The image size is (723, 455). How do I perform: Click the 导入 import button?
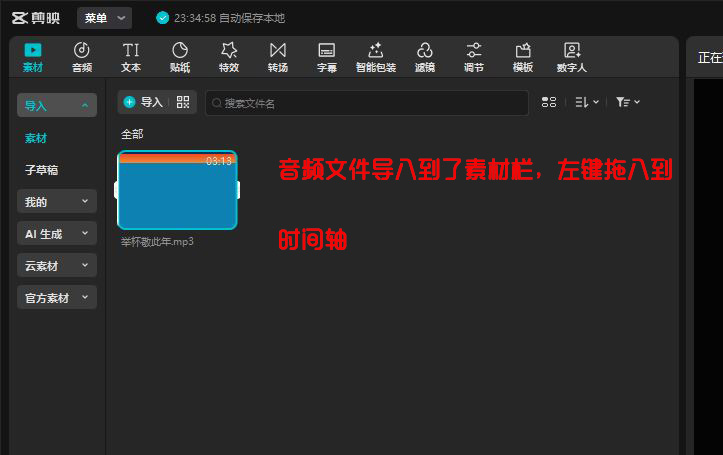tap(143, 102)
